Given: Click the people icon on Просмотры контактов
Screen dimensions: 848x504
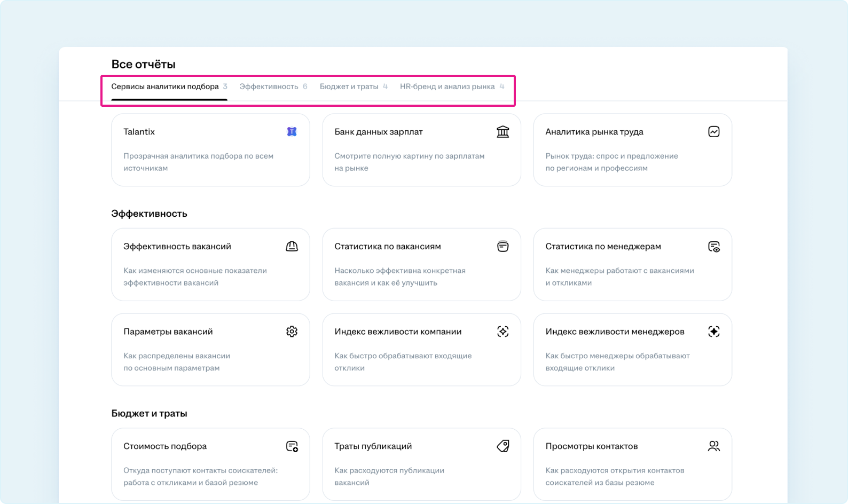Looking at the screenshot, I should 713,446.
